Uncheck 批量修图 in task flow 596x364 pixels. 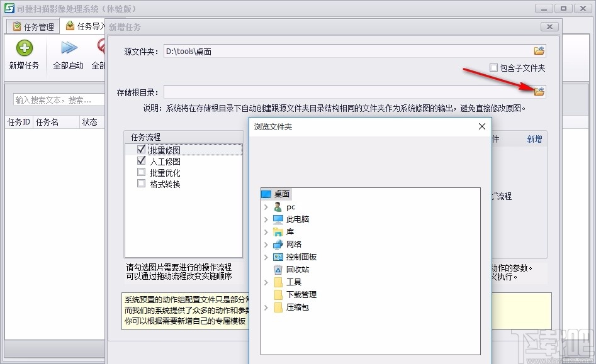click(142, 149)
